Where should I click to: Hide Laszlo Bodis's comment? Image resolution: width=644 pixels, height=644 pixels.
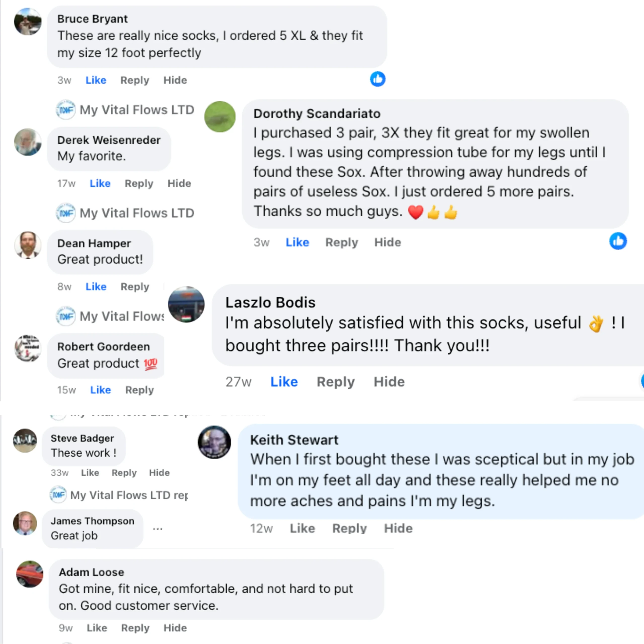click(389, 382)
